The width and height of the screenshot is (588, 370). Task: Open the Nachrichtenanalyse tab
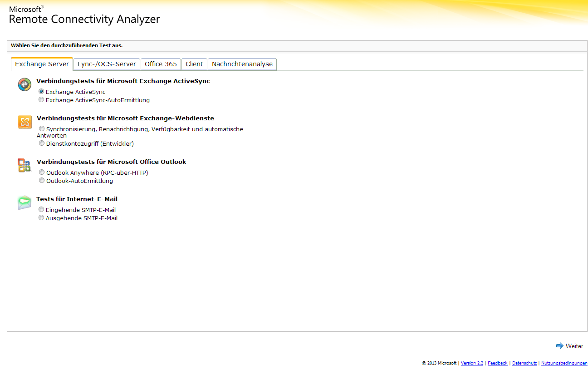tap(242, 64)
